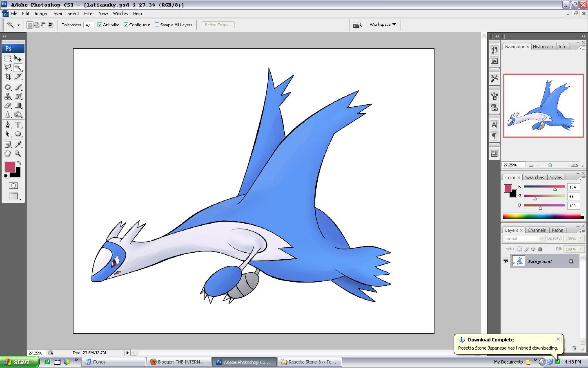Swap foreground and background colors
Screen dimensions: 588x368
tap(19, 163)
